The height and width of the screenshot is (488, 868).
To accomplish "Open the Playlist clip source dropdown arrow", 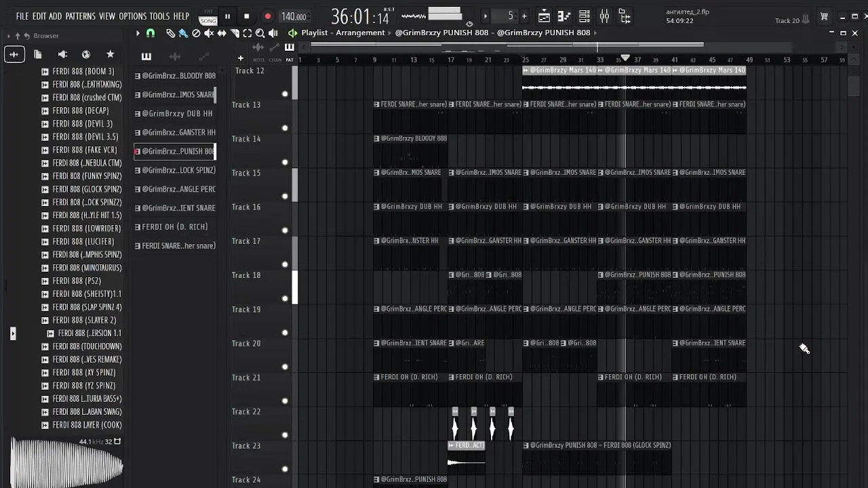I will (595, 33).
